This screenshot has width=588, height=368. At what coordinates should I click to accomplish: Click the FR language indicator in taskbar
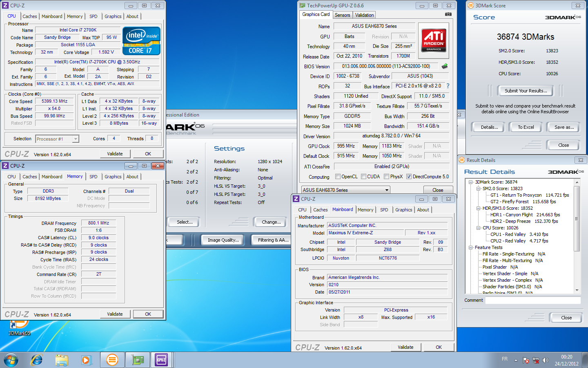pos(505,359)
